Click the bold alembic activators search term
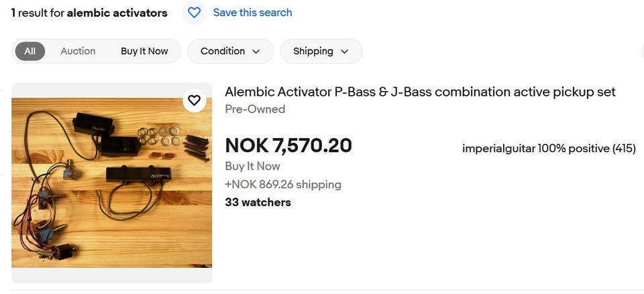 click(117, 13)
